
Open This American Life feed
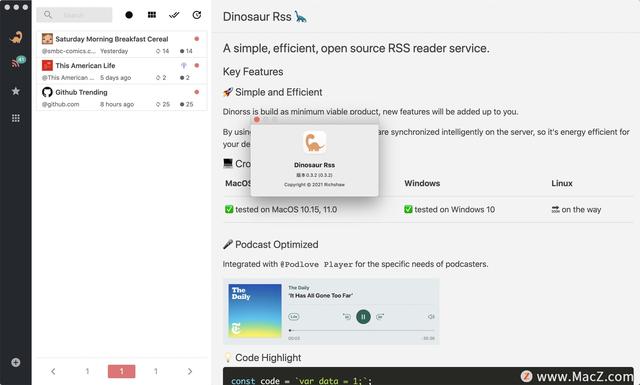(122, 71)
